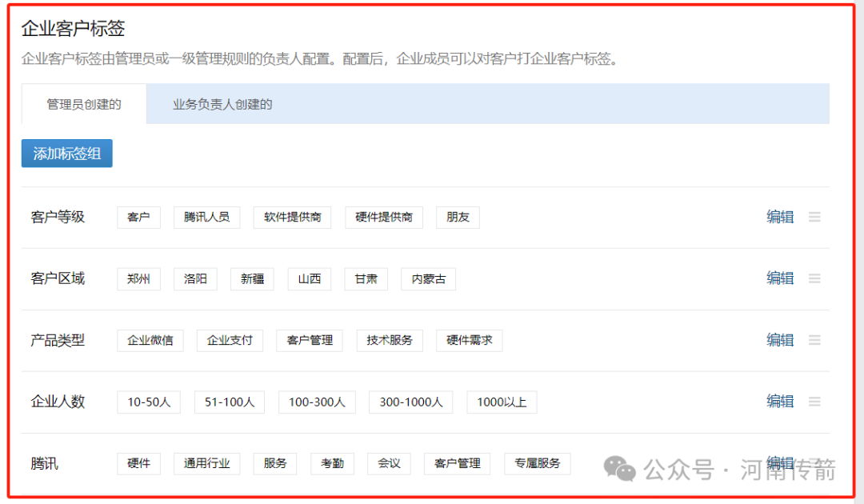
Task: Select the 1000以上 tag
Action: pyautogui.click(x=502, y=402)
